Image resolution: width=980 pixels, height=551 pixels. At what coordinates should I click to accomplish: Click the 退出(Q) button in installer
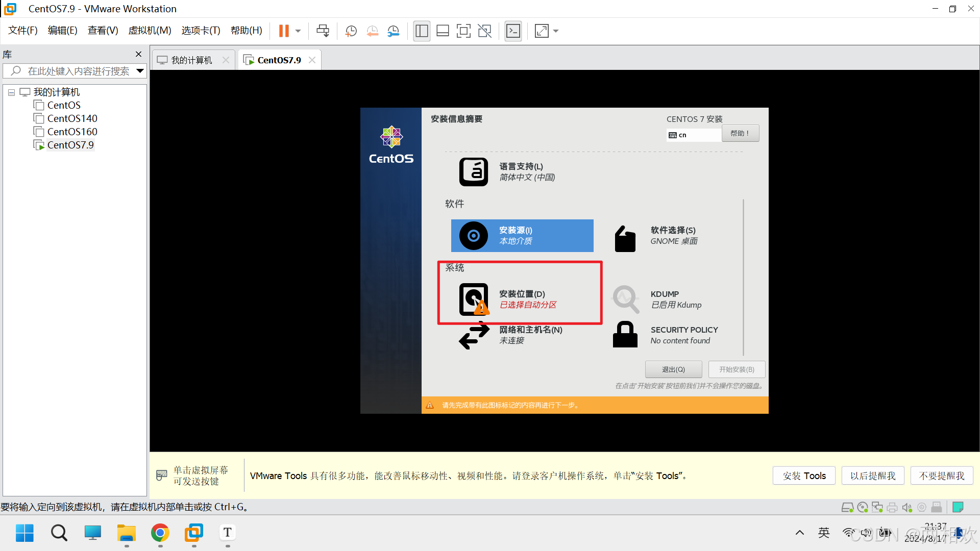tap(673, 369)
